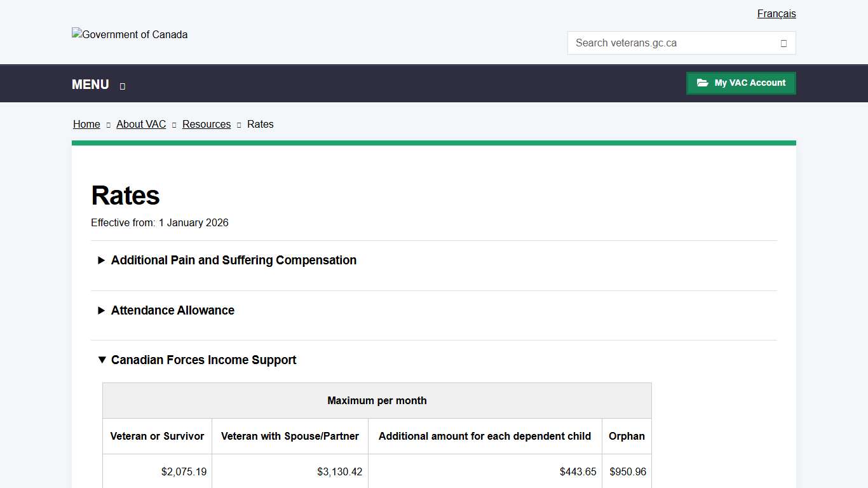The width and height of the screenshot is (868, 488).
Task: Click the Government of Canada logo
Action: (130, 35)
